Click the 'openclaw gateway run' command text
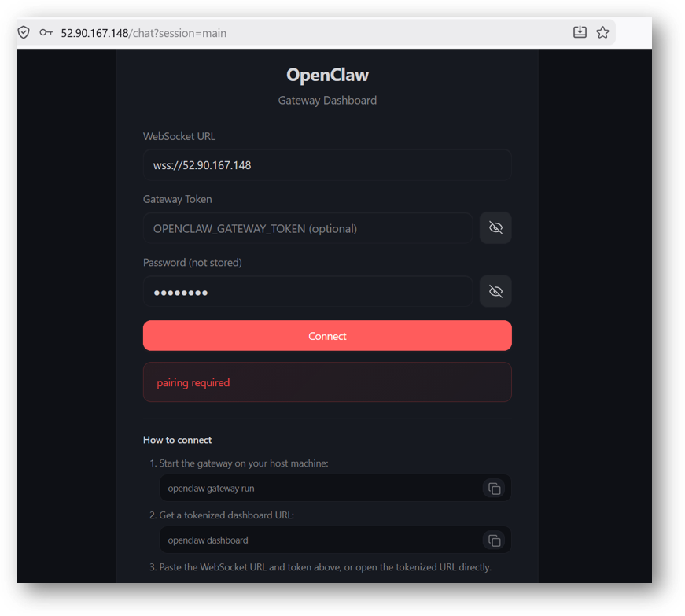The width and height of the screenshot is (685, 616). coord(211,489)
